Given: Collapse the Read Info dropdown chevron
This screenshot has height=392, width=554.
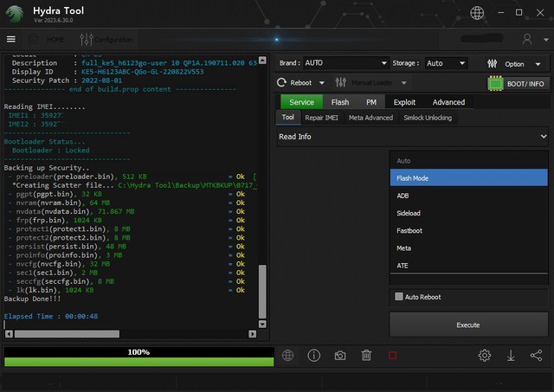Looking at the screenshot, I should click(544, 137).
